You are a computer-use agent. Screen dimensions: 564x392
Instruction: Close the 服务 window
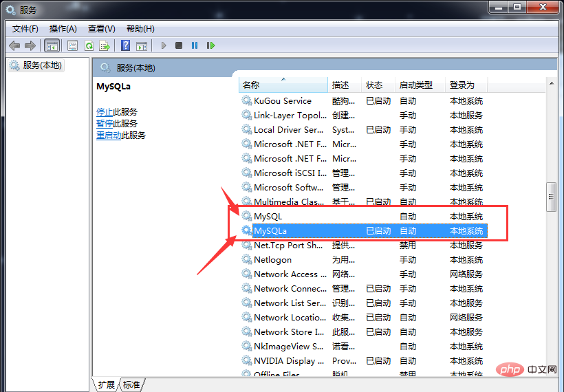(543, 7)
